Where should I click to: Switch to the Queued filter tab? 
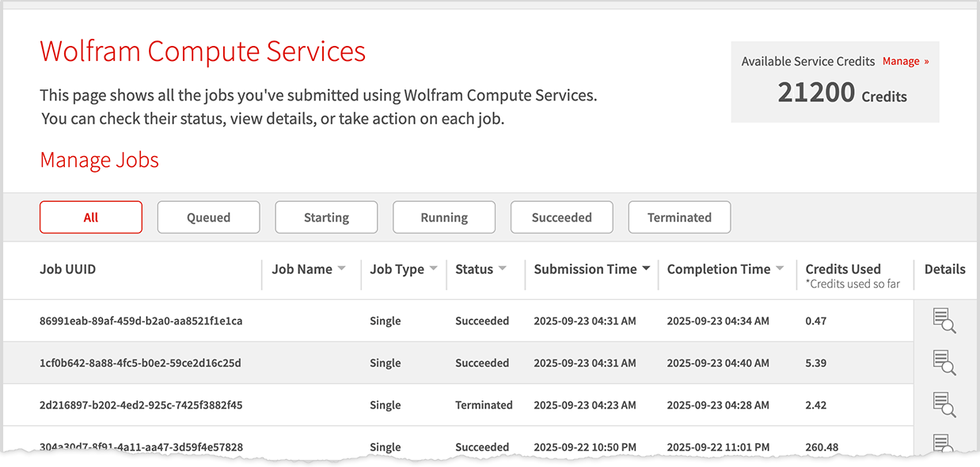[208, 217]
